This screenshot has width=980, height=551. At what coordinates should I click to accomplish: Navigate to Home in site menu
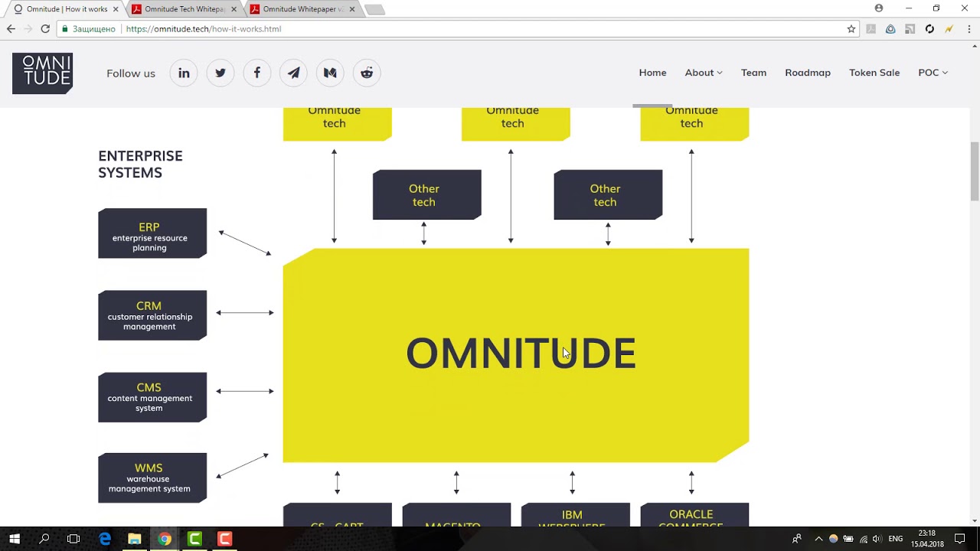pyautogui.click(x=652, y=73)
